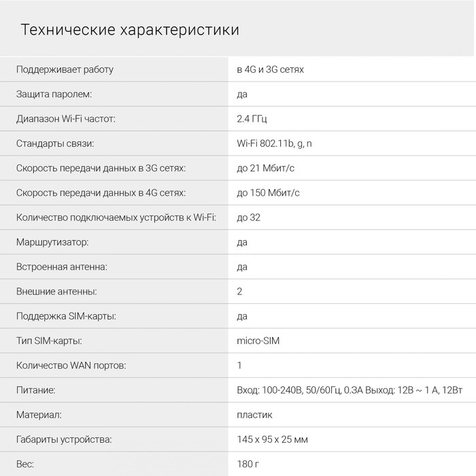Viewport: 476px width, 476px height.
Task: Click the 'до 32' devices value
Action: click(x=248, y=218)
